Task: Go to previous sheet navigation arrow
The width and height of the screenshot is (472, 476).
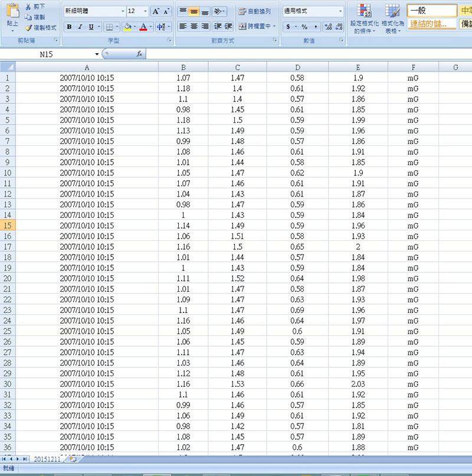Action: tap(11, 459)
